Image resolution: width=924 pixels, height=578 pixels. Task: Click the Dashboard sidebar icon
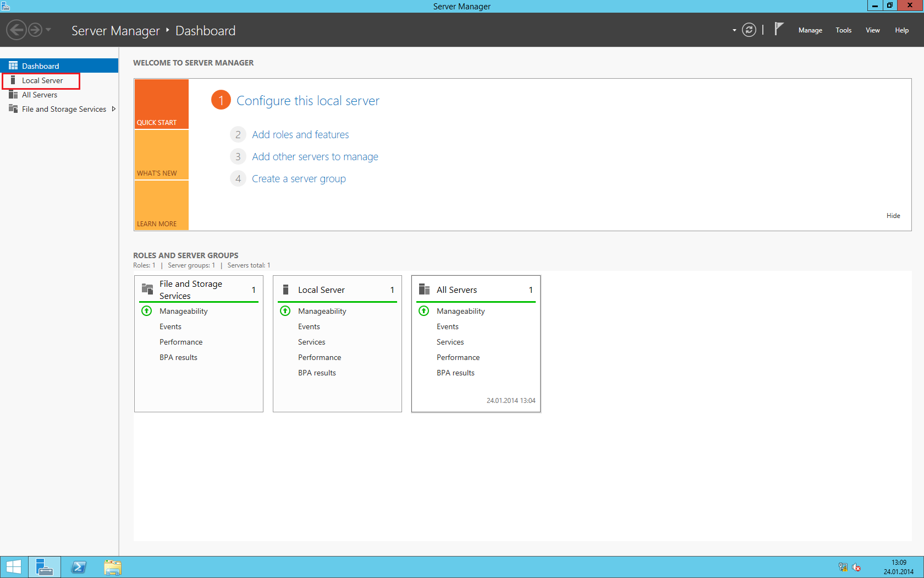point(13,66)
